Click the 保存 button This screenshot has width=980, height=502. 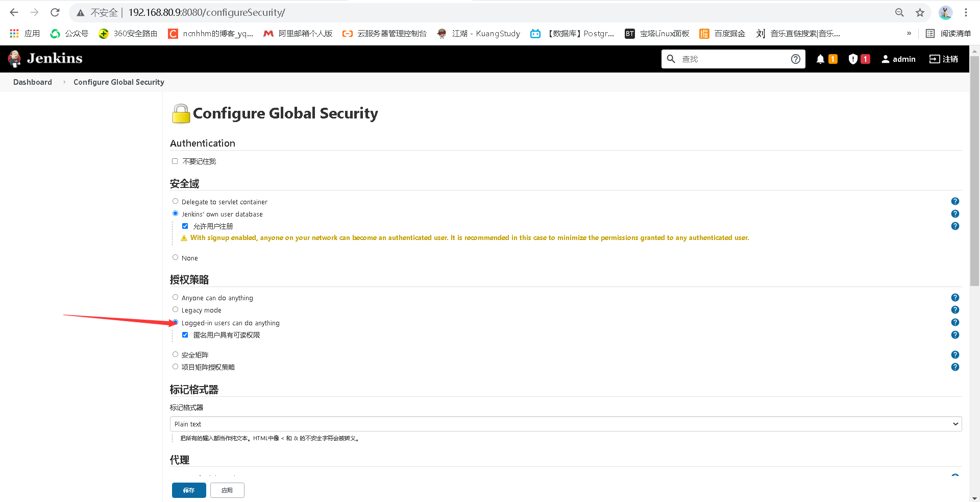point(189,490)
